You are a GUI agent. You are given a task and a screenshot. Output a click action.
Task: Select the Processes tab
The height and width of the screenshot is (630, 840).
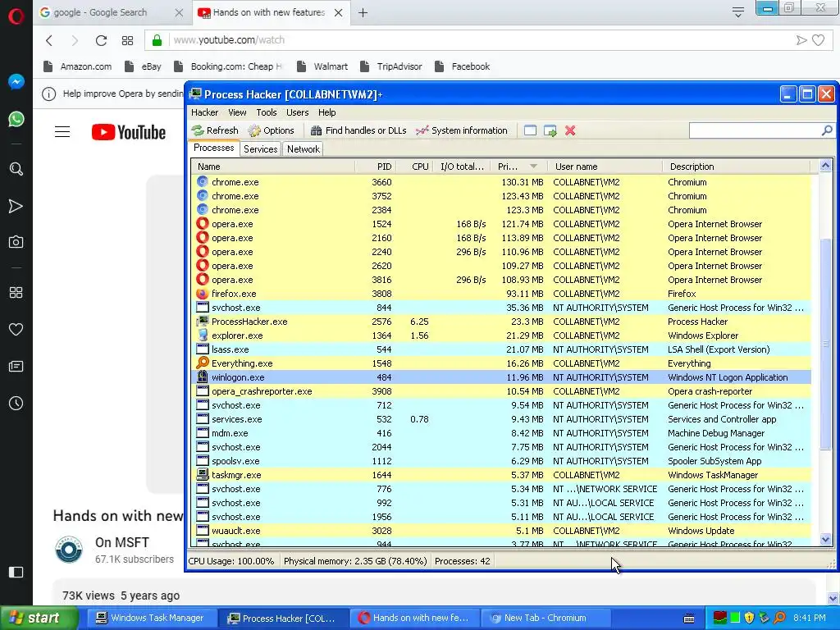[214, 148]
